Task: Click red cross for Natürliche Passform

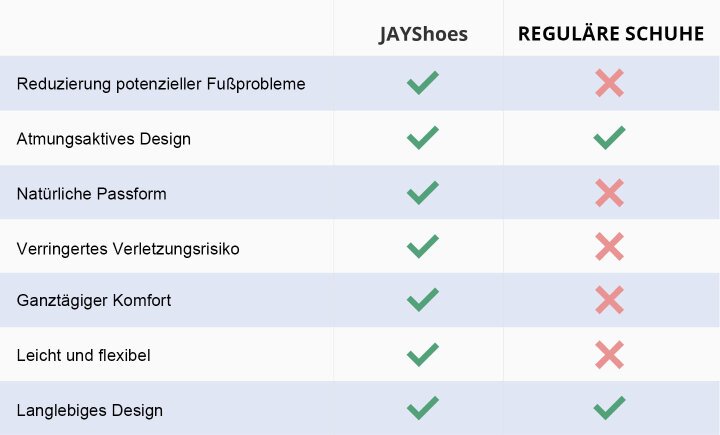Action: pyautogui.click(x=609, y=192)
